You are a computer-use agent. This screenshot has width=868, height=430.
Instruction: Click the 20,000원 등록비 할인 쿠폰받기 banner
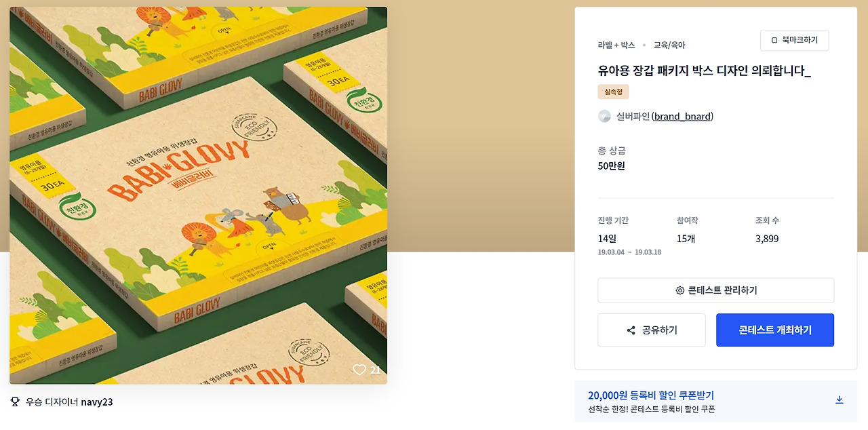715,402
